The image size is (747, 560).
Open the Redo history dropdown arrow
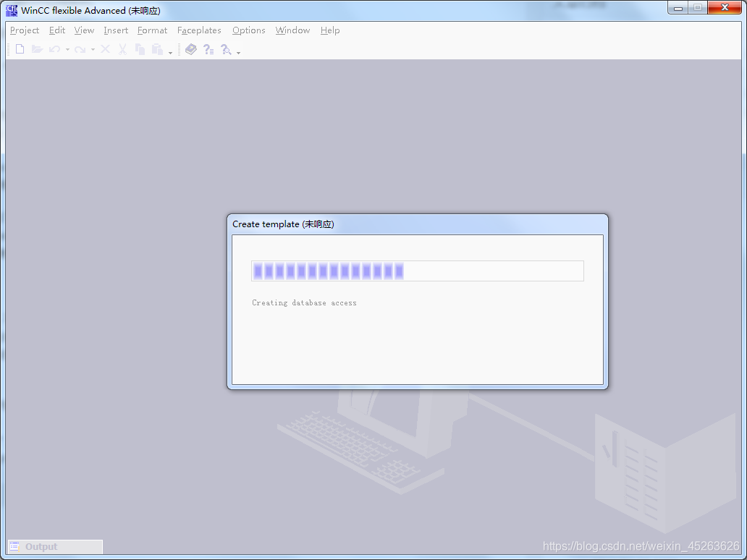(93, 49)
